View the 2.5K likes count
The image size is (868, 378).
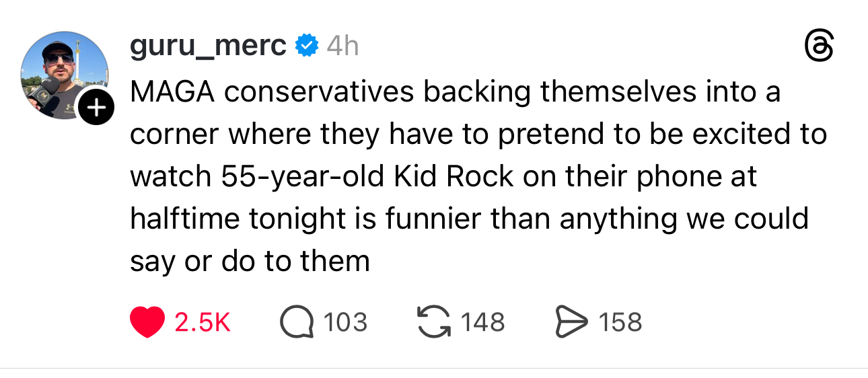203,322
